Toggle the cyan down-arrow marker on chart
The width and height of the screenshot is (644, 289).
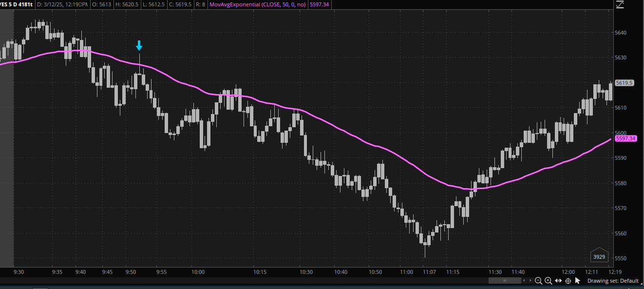pyautogui.click(x=139, y=45)
